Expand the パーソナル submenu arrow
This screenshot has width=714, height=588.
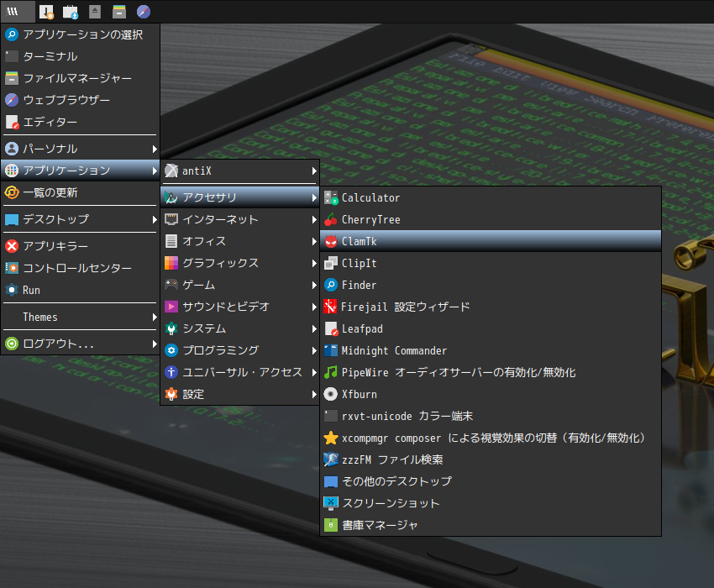(x=155, y=149)
